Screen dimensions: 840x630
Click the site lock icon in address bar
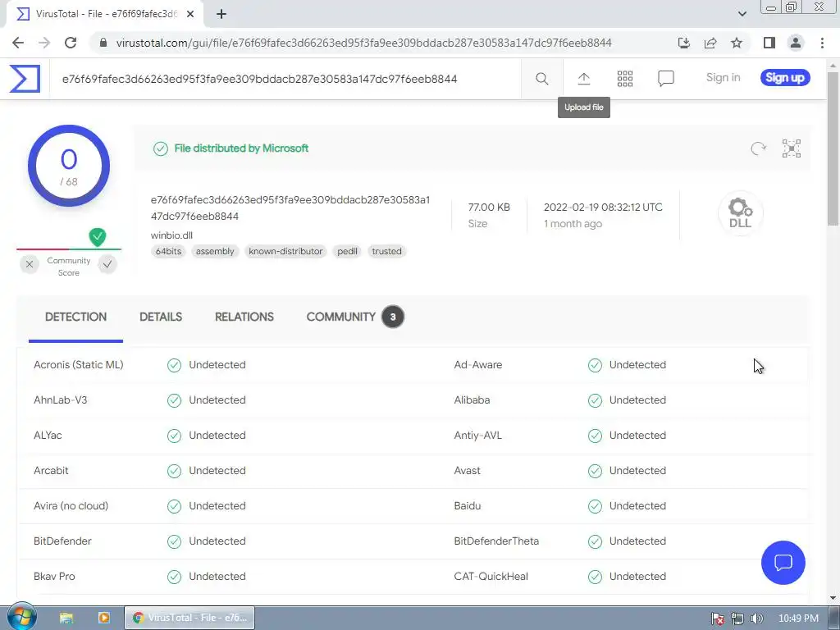pyautogui.click(x=104, y=43)
